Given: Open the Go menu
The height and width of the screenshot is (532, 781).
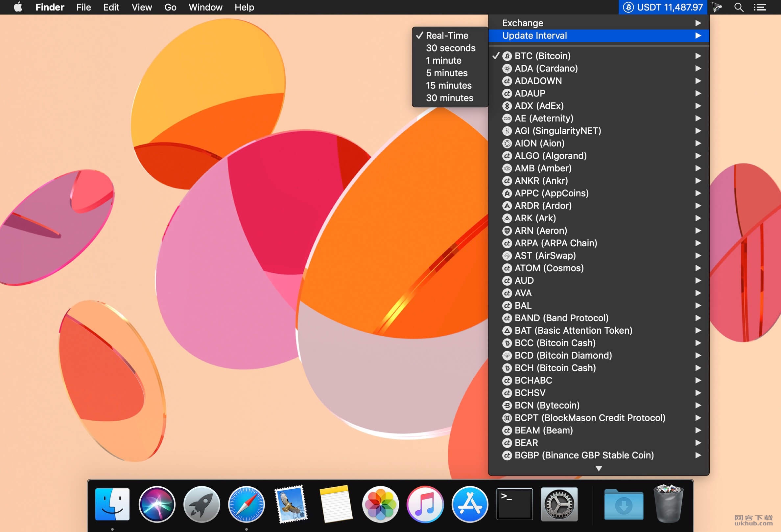Looking at the screenshot, I should [x=170, y=7].
